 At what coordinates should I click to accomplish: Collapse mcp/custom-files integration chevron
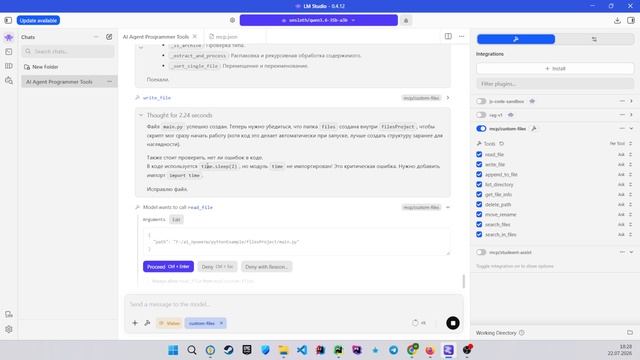tap(631, 129)
